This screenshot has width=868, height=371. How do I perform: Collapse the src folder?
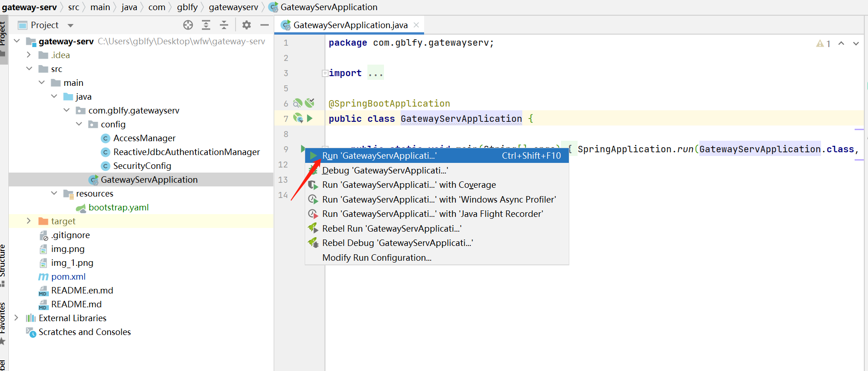point(29,69)
